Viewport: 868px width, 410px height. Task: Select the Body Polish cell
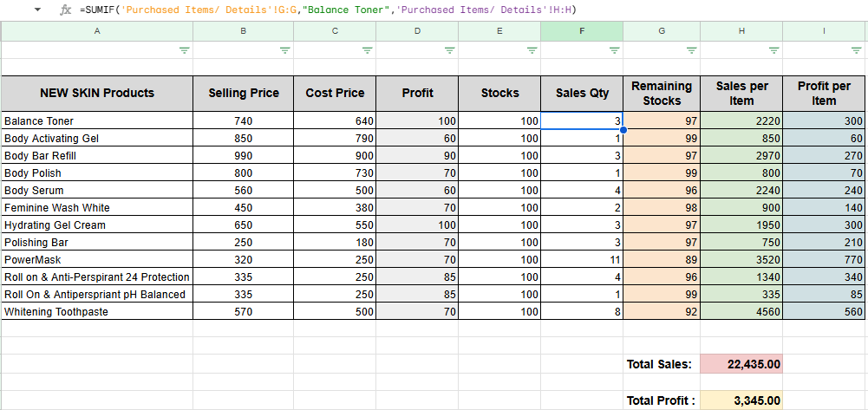point(97,172)
